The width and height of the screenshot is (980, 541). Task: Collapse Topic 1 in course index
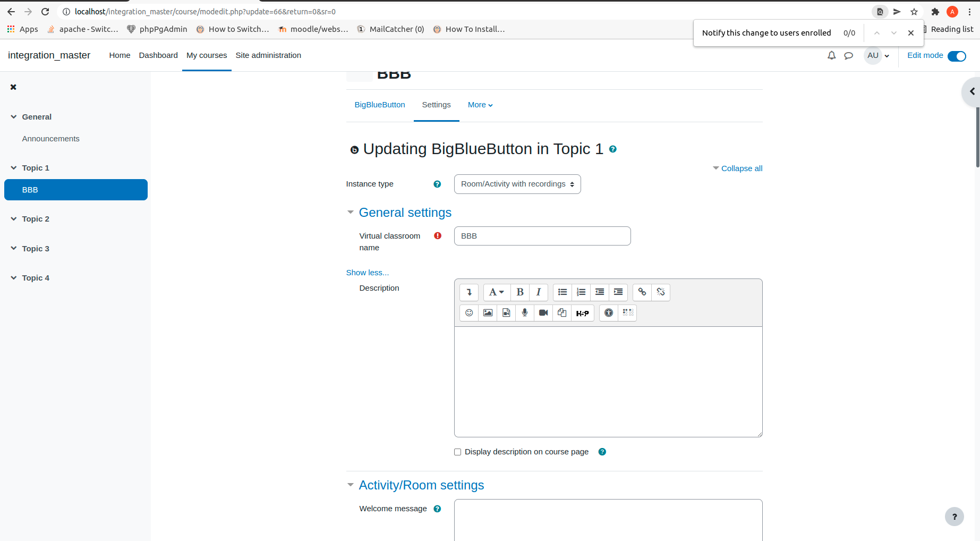14,168
